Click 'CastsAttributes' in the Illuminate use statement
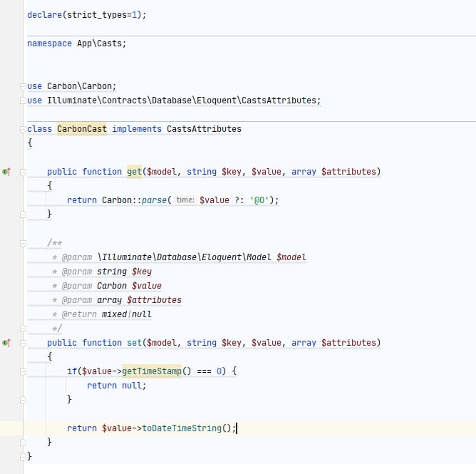The width and height of the screenshot is (476, 474). pyautogui.click(x=279, y=101)
